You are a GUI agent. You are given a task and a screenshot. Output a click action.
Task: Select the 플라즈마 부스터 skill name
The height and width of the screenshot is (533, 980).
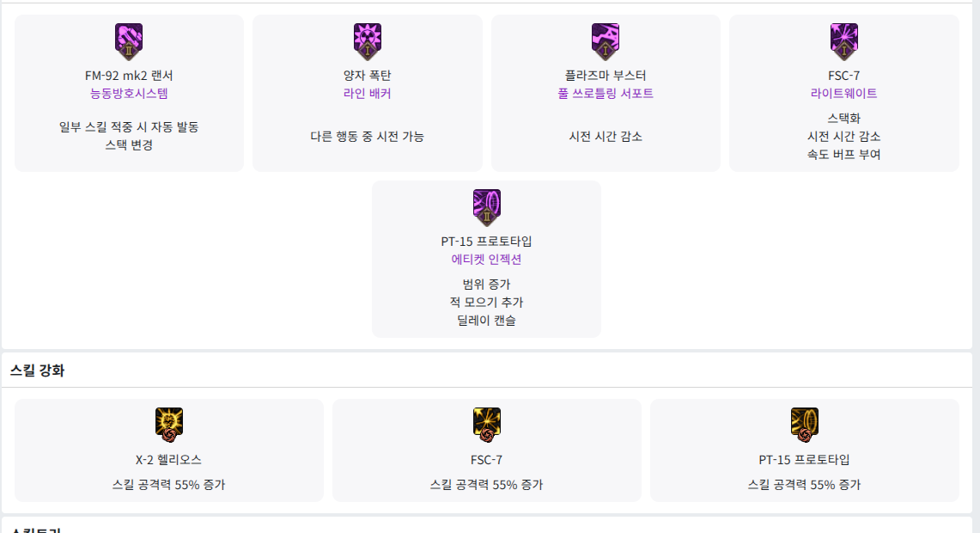[x=606, y=76]
